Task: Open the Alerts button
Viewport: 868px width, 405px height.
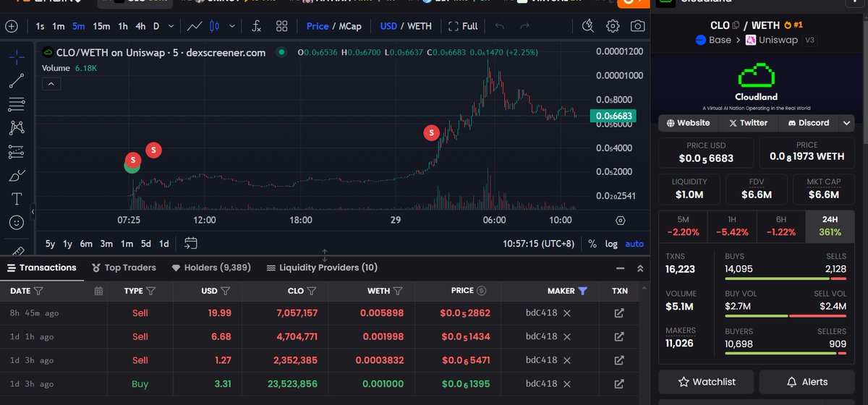Action: [x=807, y=382]
